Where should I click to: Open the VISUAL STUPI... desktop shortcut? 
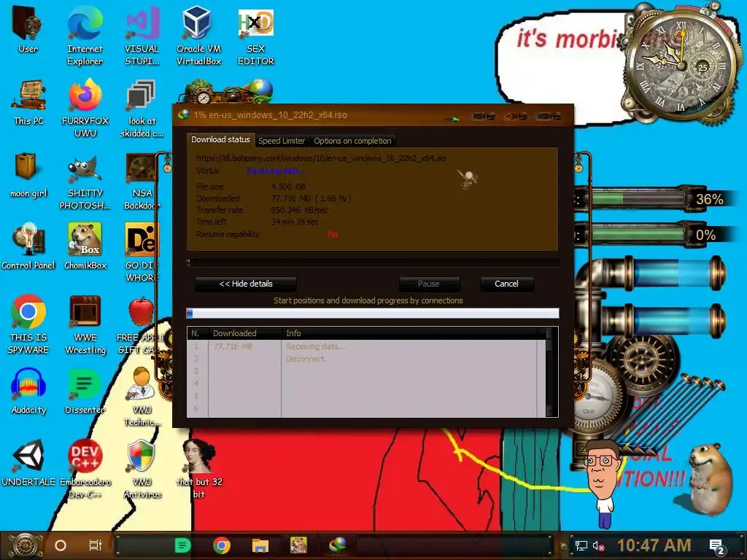(142, 36)
